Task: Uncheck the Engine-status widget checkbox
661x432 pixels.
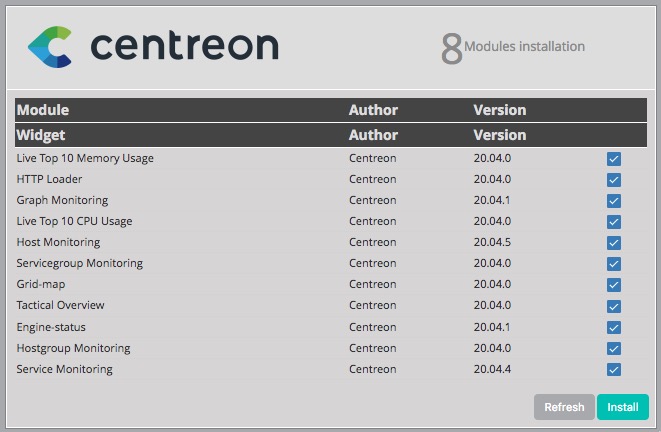Action: coord(614,328)
